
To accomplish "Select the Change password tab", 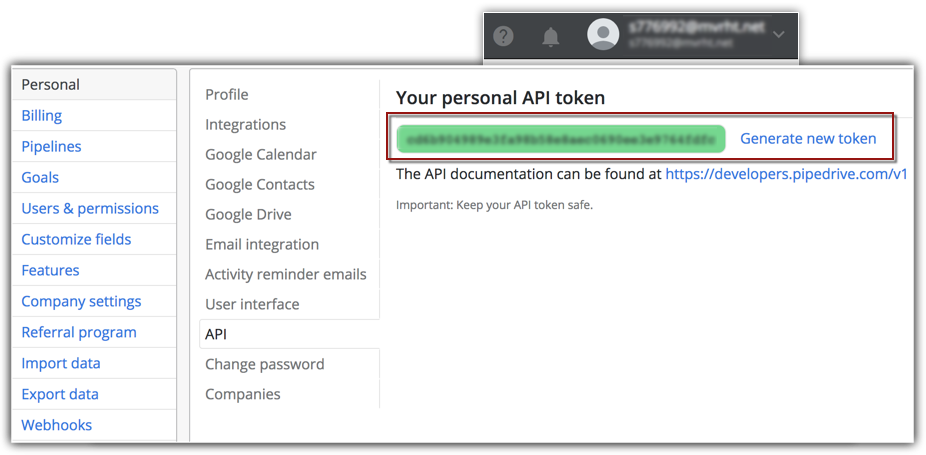I will pyautogui.click(x=265, y=365).
